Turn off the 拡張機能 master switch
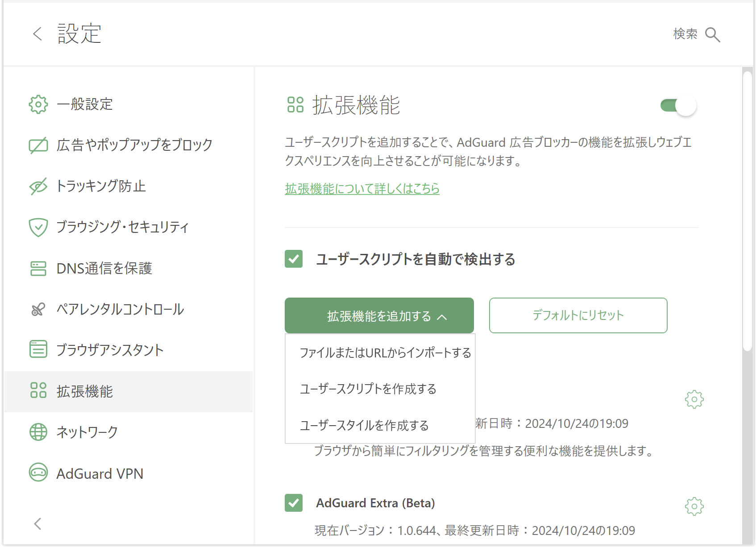This screenshot has height=547, width=756. click(678, 106)
